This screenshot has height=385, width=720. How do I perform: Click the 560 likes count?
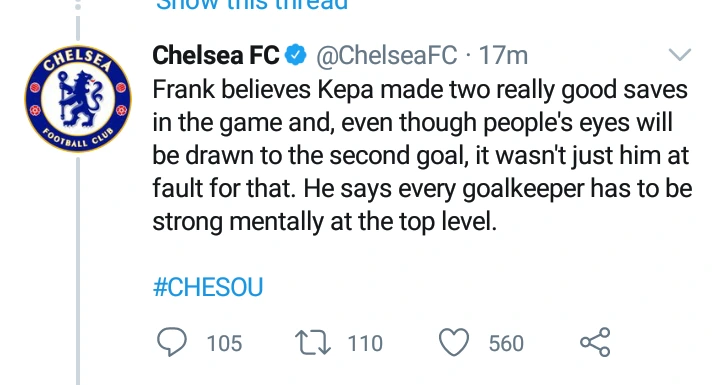tap(506, 343)
